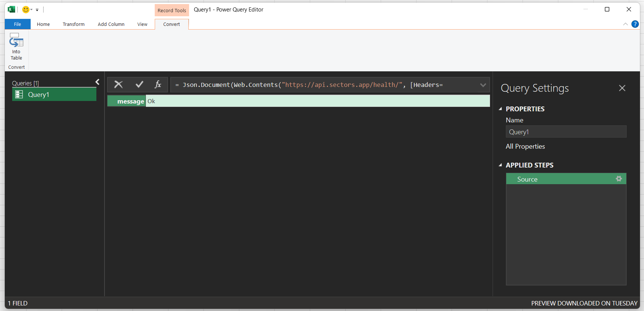Click the query Name input field

(566, 132)
